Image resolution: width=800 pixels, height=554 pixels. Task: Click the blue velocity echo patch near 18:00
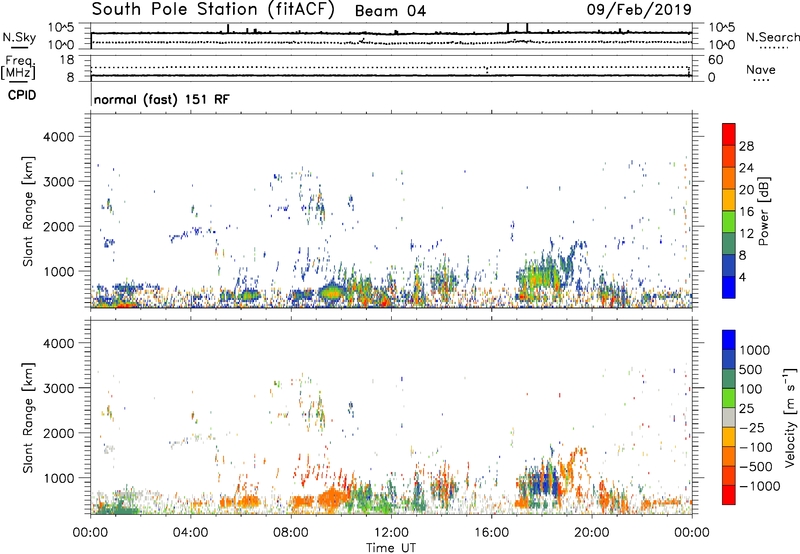click(545, 484)
